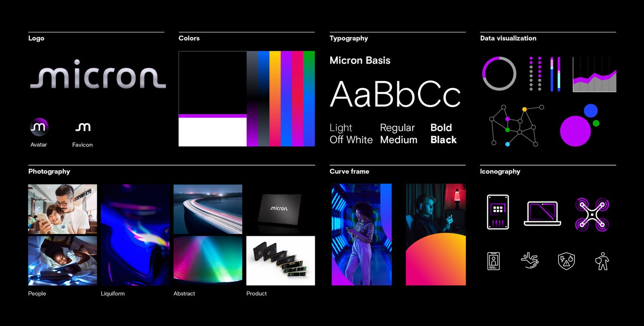Viewport: 644px width, 326px height.
Task: Click the falling person hazard icon
Action: pyautogui.click(x=530, y=260)
